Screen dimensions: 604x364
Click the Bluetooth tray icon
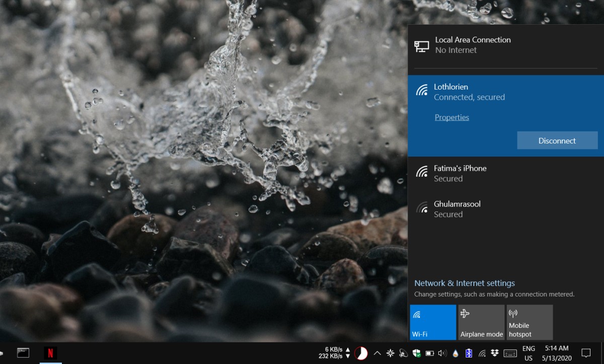[x=469, y=353]
